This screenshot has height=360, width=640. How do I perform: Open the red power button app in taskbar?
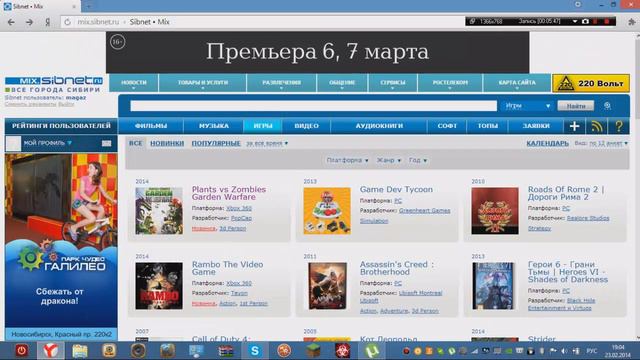pos(21,351)
